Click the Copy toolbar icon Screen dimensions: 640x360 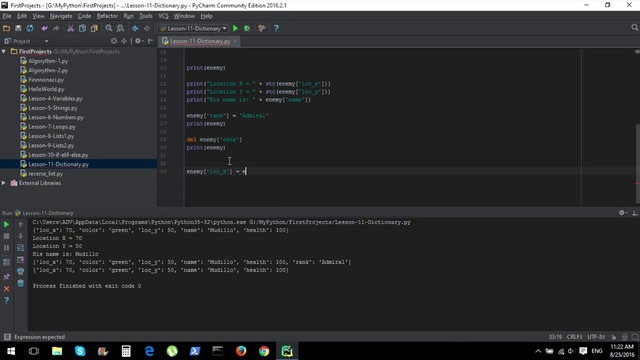82,28
